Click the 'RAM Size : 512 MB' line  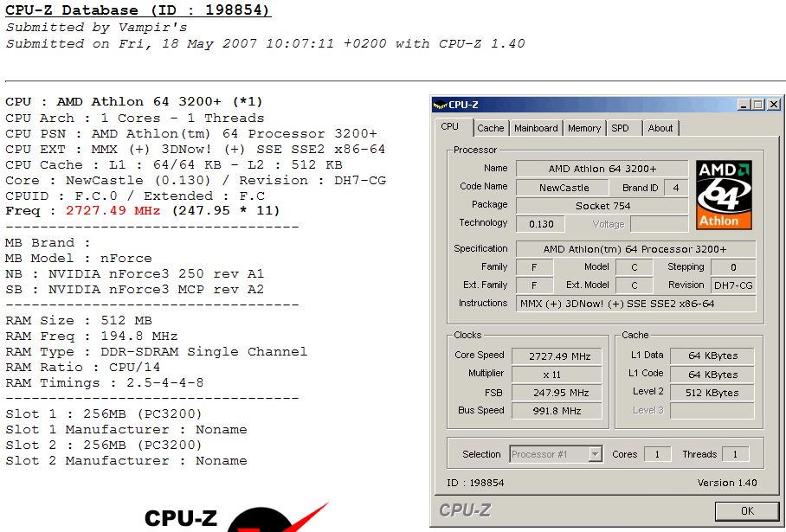tap(78, 321)
